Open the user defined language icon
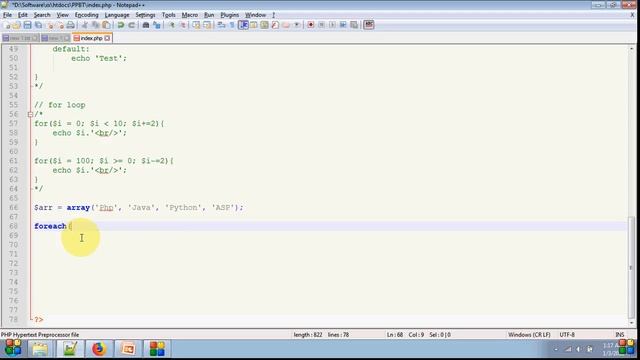This screenshot has width=640, height=360. pyautogui.click(x=254, y=25)
